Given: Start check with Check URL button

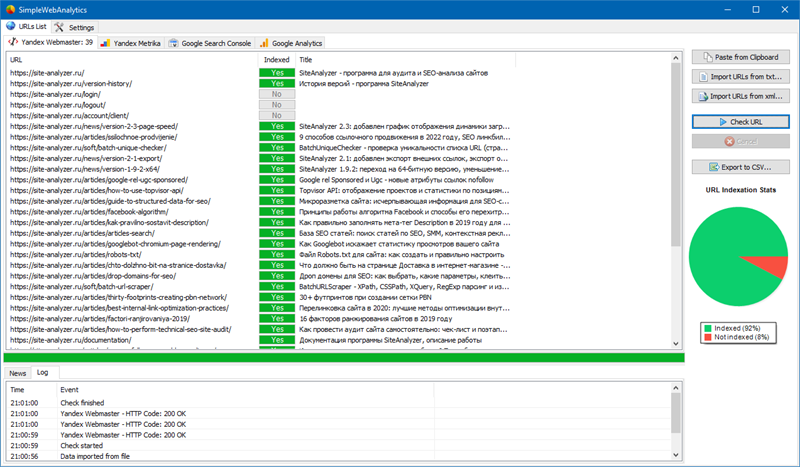Looking at the screenshot, I should click(740, 122).
